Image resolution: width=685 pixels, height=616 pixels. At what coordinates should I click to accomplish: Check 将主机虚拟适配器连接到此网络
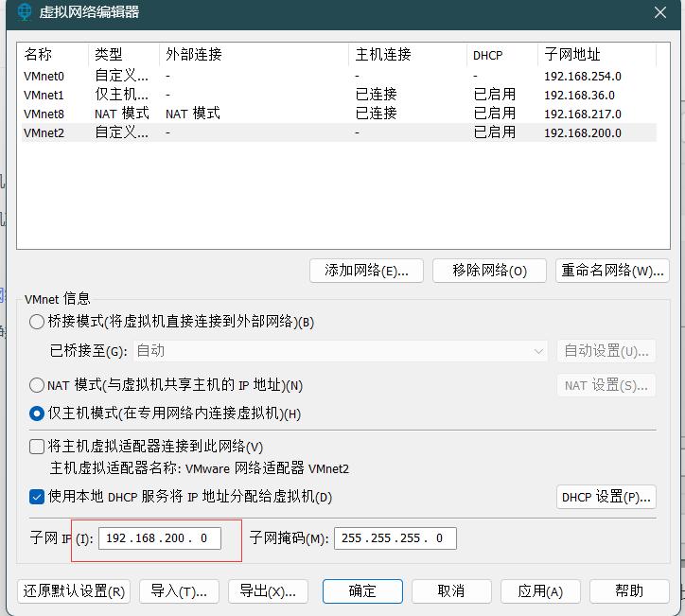pyautogui.click(x=37, y=447)
